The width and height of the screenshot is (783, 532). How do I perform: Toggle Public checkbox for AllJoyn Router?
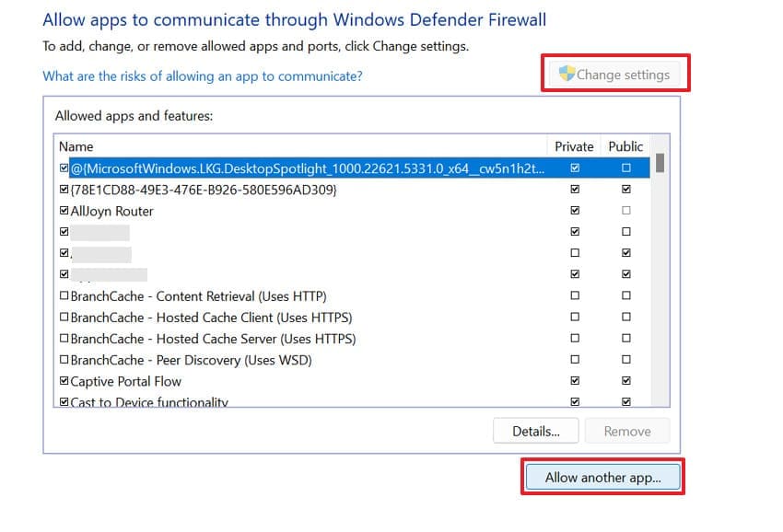pyautogui.click(x=626, y=211)
